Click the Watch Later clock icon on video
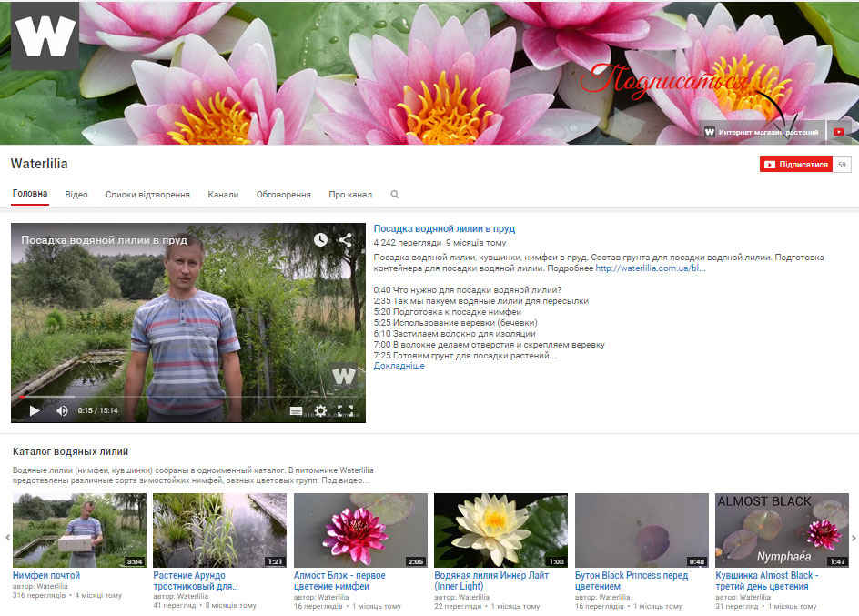 320,240
